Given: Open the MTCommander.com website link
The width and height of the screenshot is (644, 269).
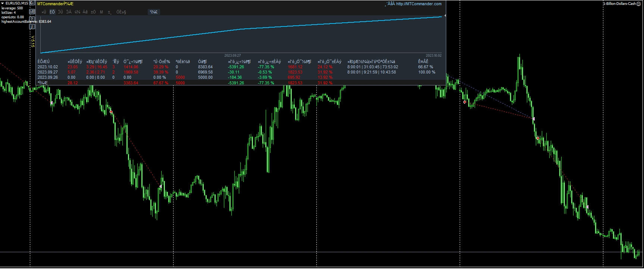Looking at the screenshot, I should (x=418, y=4).
